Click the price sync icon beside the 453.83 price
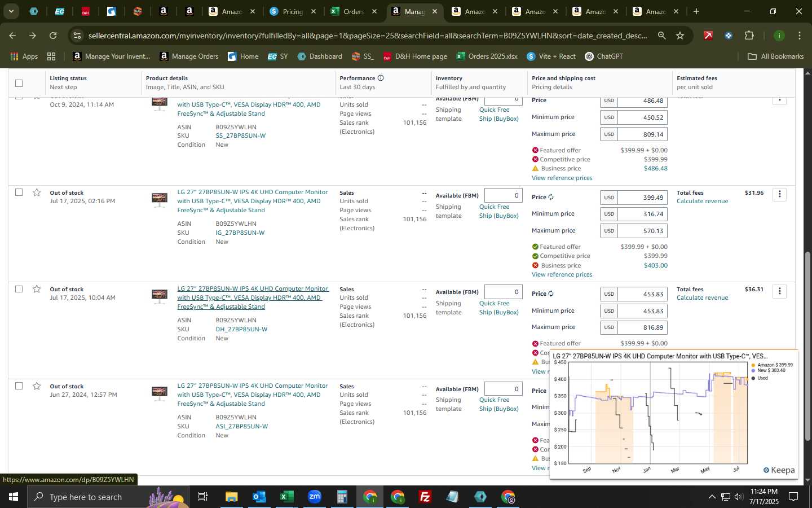 pos(551,294)
